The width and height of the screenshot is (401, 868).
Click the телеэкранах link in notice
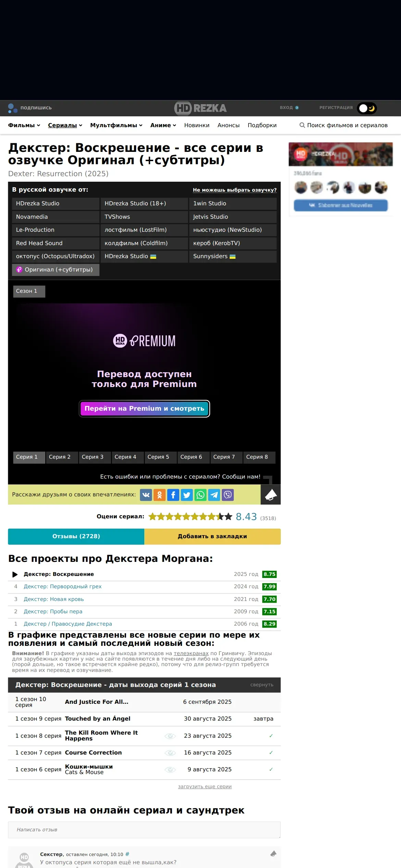click(x=191, y=653)
